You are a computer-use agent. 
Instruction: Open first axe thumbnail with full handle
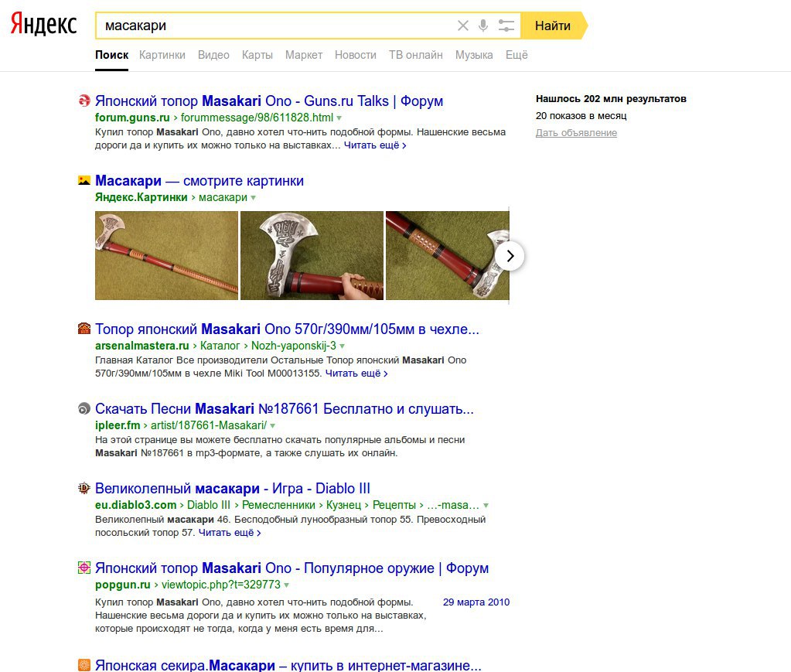166,255
